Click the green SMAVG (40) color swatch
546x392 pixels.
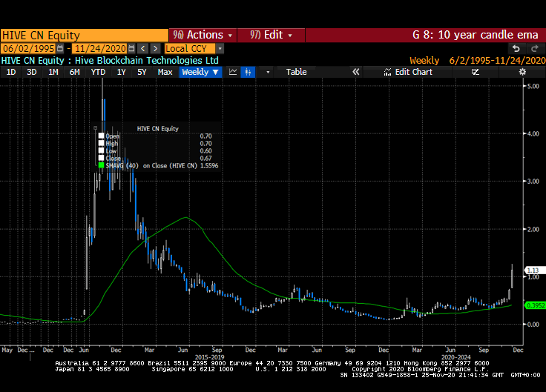(101, 166)
